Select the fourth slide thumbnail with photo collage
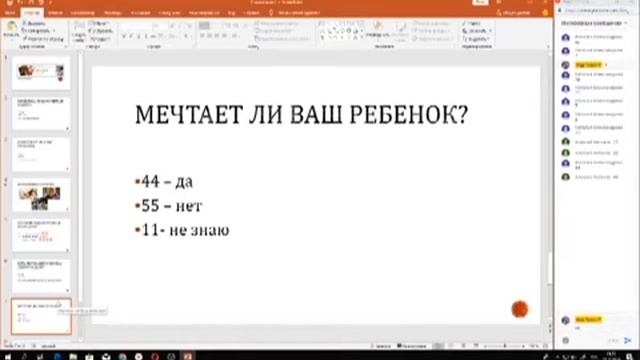The height and width of the screenshot is (360, 640). pos(41,195)
